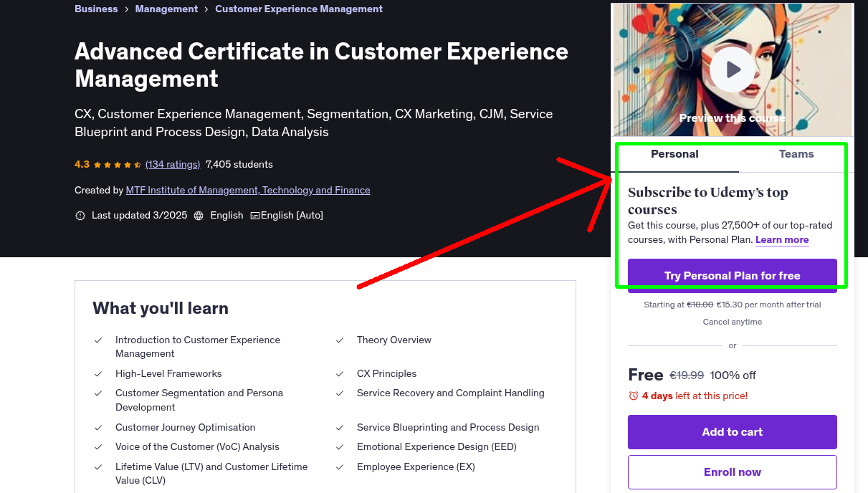The image size is (868, 493).
Task: Open the Management breadcrumb link
Action: [166, 9]
